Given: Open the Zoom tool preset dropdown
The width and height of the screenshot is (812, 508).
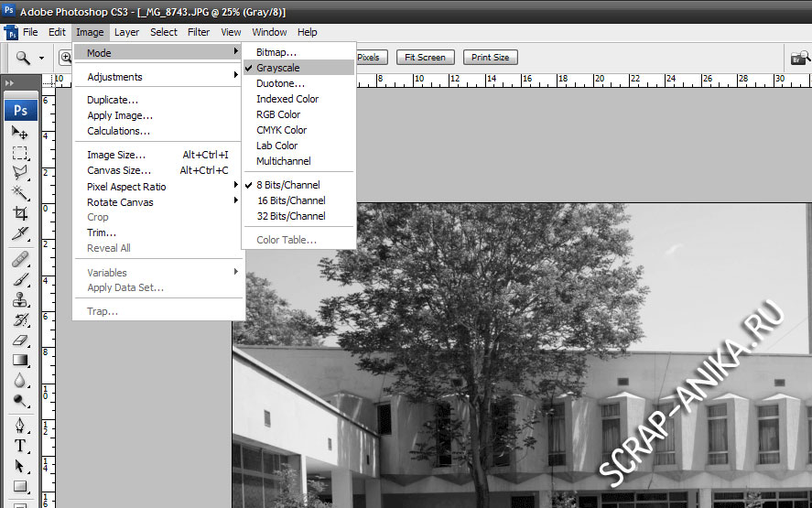Looking at the screenshot, I should pos(41,58).
